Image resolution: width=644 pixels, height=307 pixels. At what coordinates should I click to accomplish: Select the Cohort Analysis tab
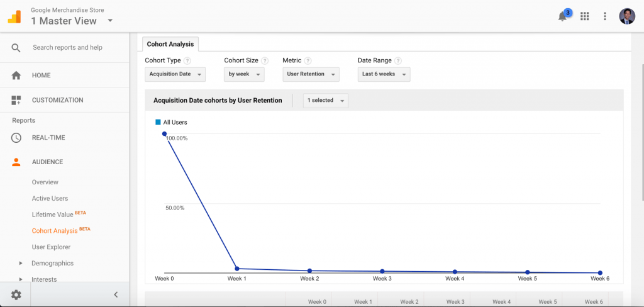(170, 44)
